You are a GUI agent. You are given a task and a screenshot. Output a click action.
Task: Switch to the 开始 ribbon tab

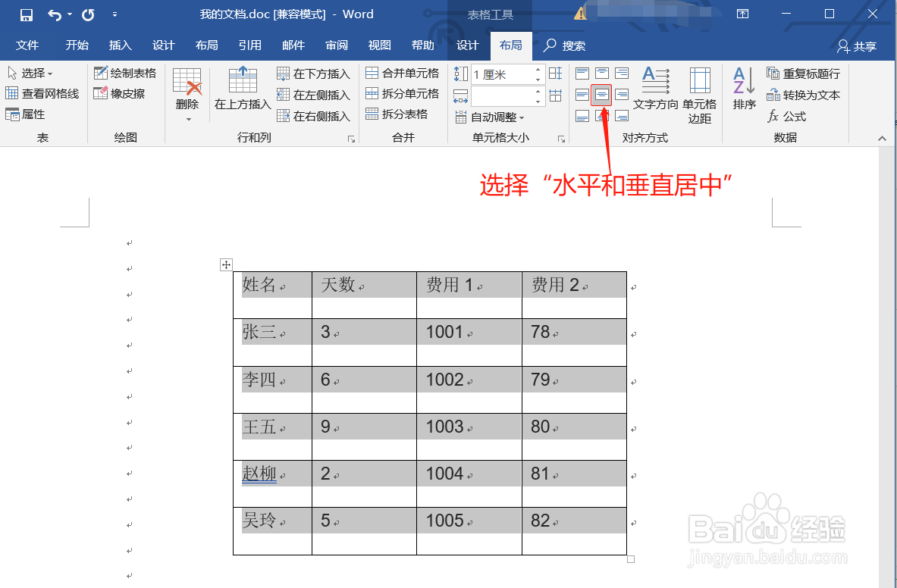point(76,45)
